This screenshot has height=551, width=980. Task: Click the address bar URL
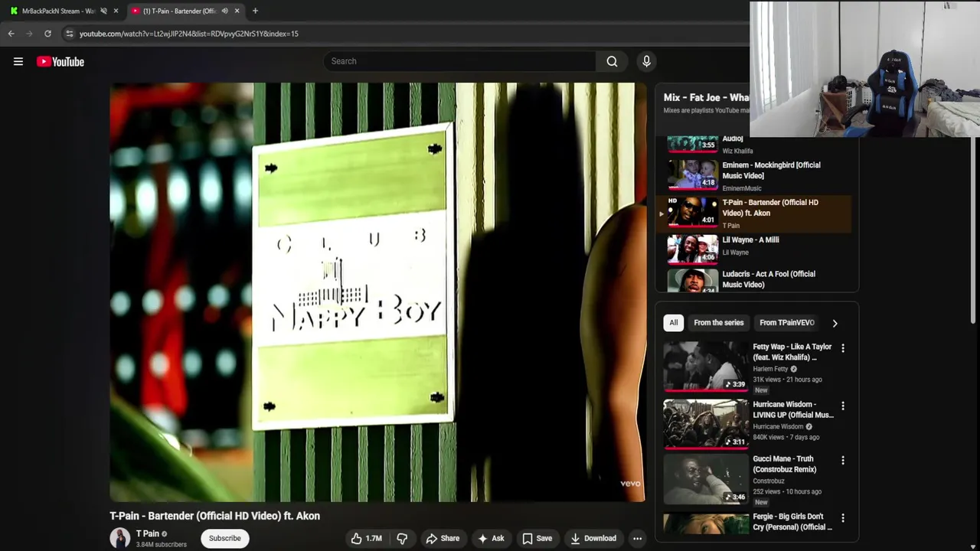coord(188,34)
